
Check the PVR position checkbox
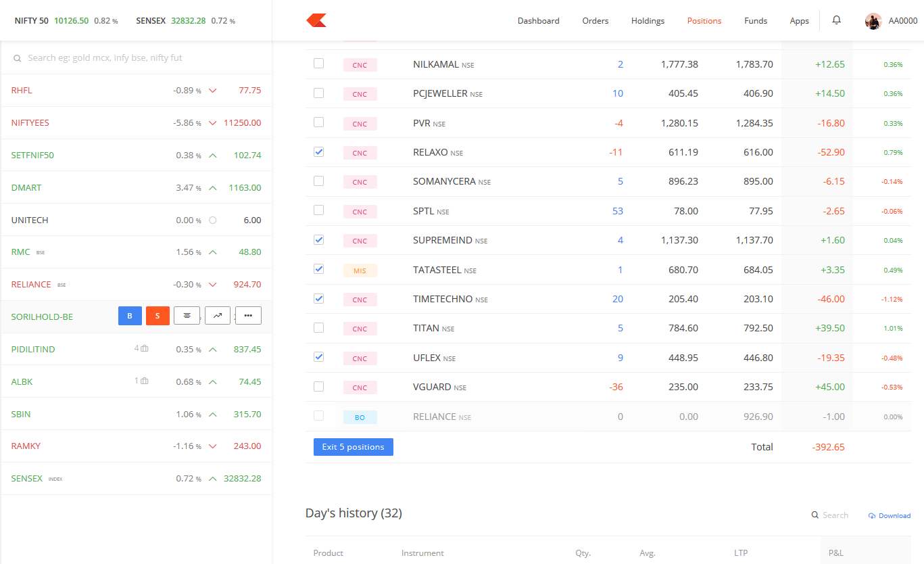pyautogui.click(x=319, y=122)
